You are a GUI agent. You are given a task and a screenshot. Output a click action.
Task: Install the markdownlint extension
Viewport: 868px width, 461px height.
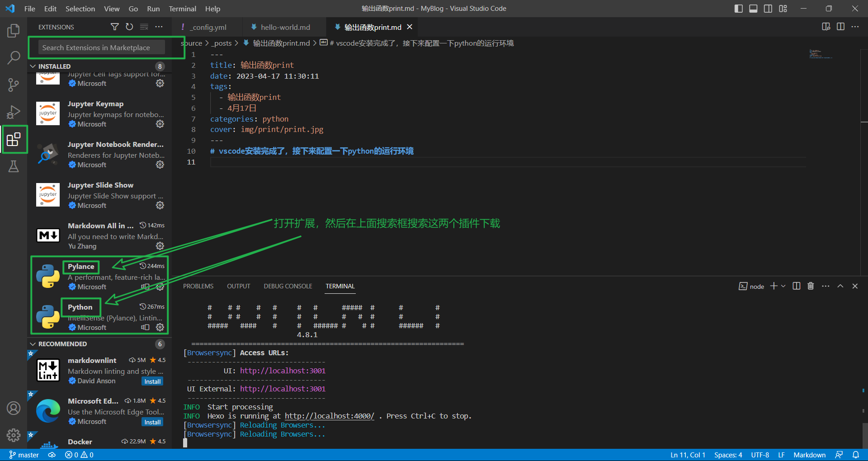click(152, 381)
